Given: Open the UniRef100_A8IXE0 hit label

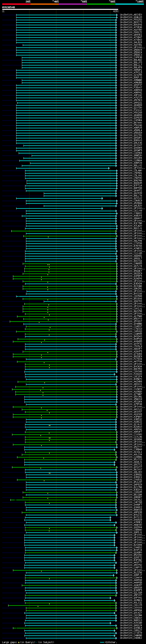Looking at the screenshot, I should [131, 15].
